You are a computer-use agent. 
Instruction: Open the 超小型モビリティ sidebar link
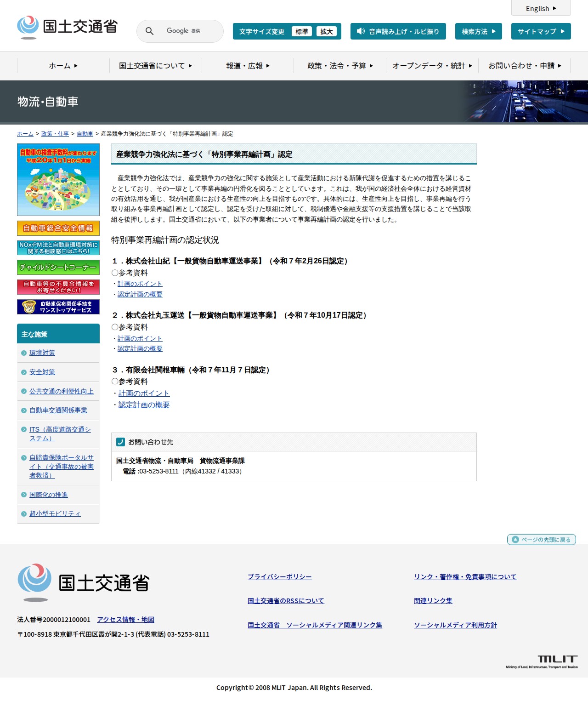click(x=55, y=513)
